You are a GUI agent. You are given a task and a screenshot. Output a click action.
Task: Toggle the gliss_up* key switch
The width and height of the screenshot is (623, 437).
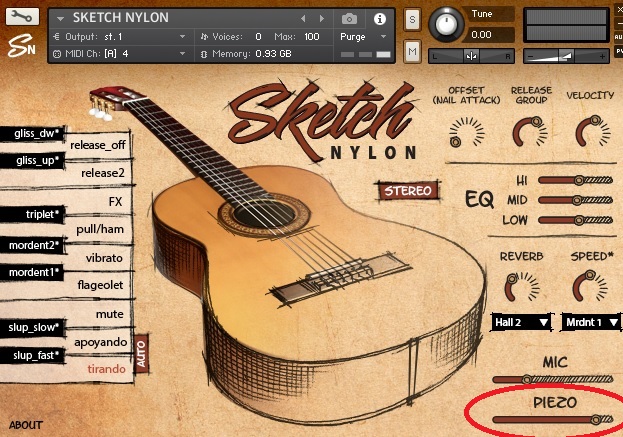point(33,160)
